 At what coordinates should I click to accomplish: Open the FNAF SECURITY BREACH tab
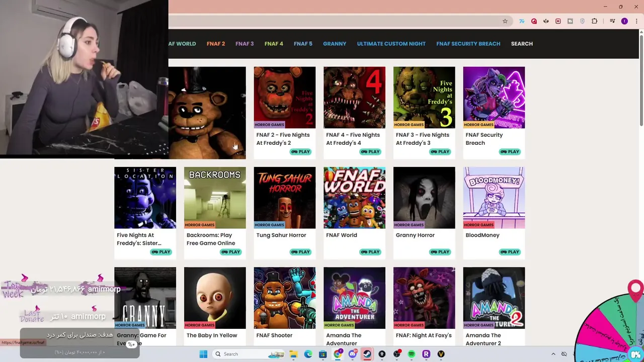(468, 44)
